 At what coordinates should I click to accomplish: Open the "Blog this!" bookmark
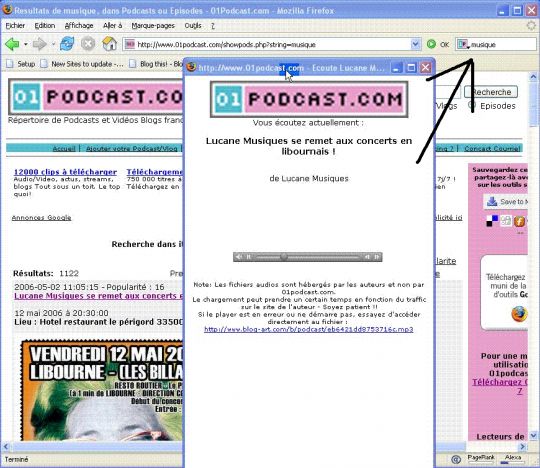coord(156,64)
